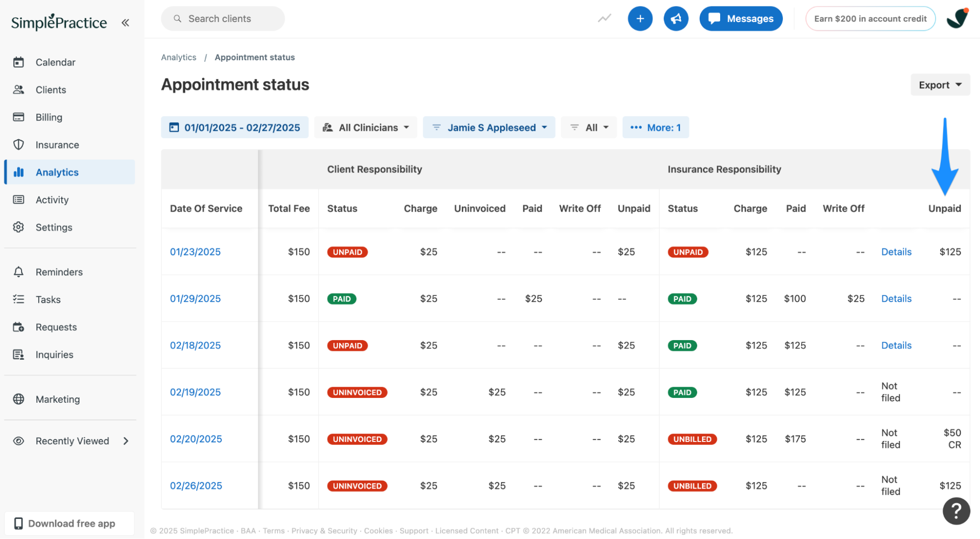This screenshot has height=539, width=980.
Task: Click the Clients people icon
Action: click(x=19, y=90)
